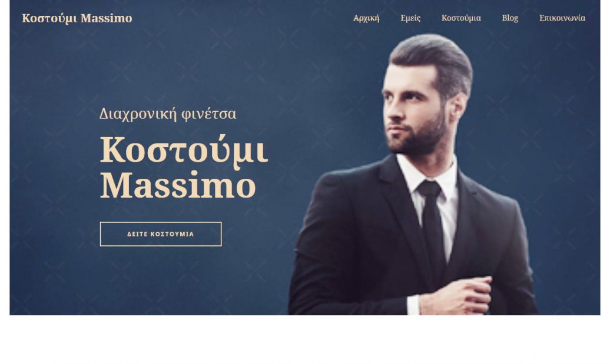The height and width of the screenshot is (364, 610).
Task: Go to the Εμείς page
Action: (410, 18)
